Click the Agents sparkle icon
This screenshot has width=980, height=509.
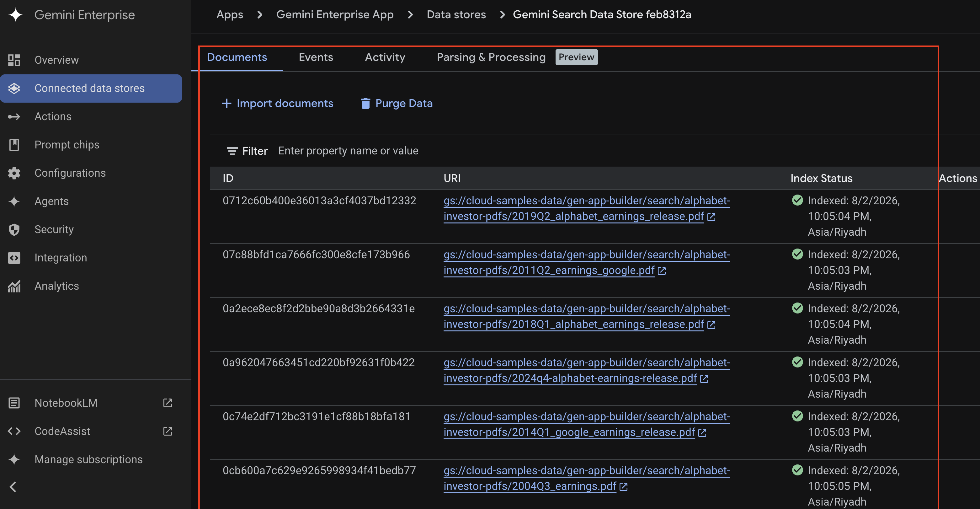click(x=14, y=201)
